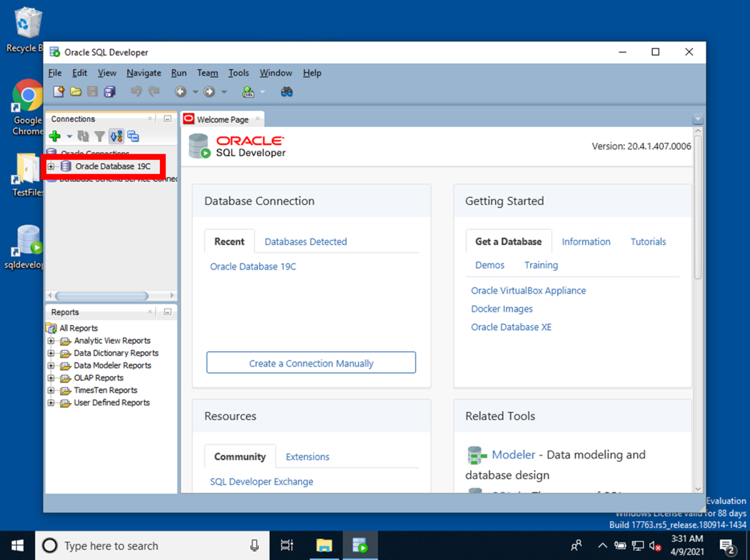This screenshot has height=560, width=750.
Task: Click the Welcome Page vertical scrollbar
Action: pos(698,206)
